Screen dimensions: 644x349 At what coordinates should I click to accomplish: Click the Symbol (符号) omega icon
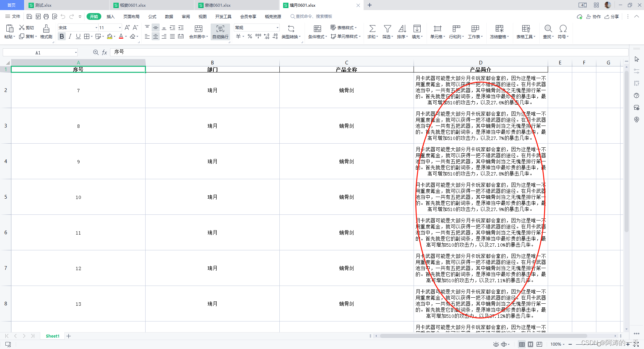563,28
